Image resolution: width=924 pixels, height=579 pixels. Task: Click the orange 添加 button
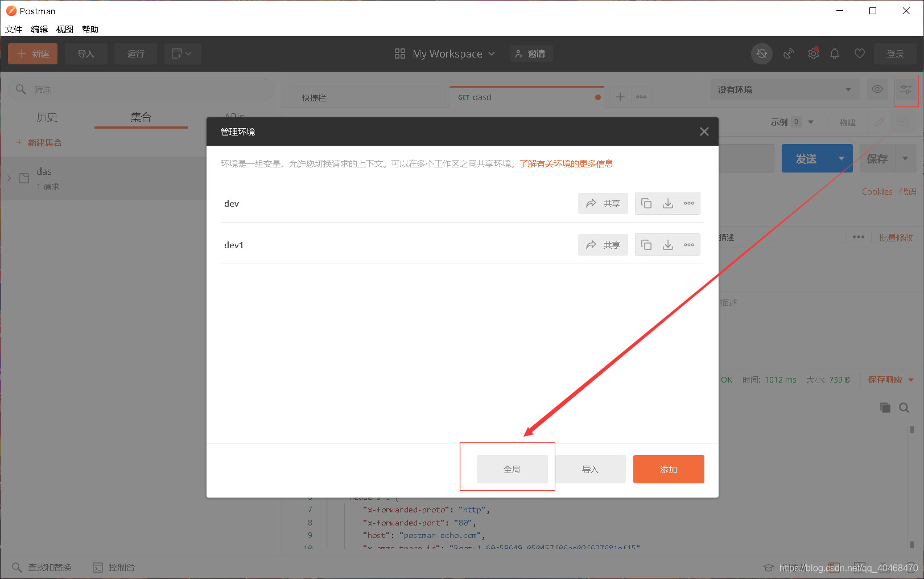click(x=669, y=469)
